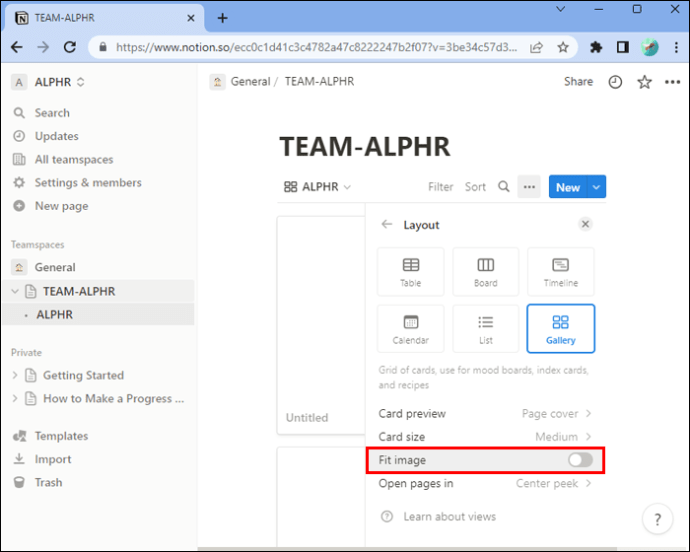Click the view options three-dot button
The height and width of the screenshot is (552, 690).
point(529,187)
